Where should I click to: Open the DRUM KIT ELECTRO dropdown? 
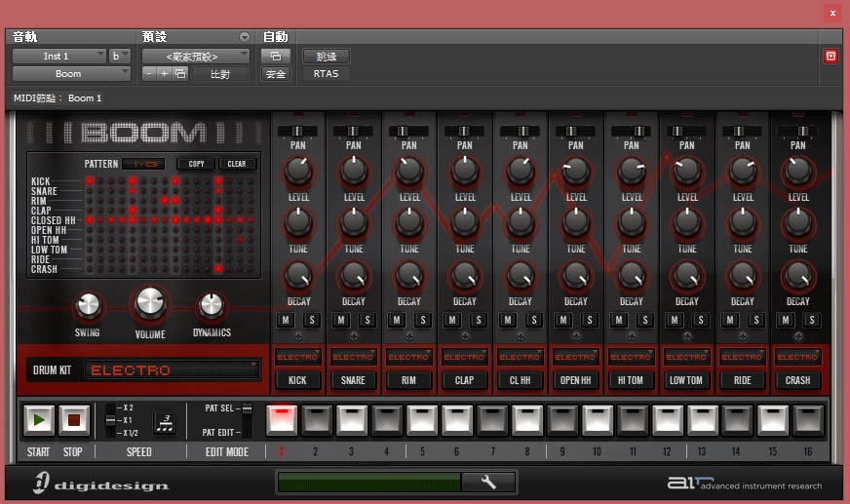click(x=172, y=370)
